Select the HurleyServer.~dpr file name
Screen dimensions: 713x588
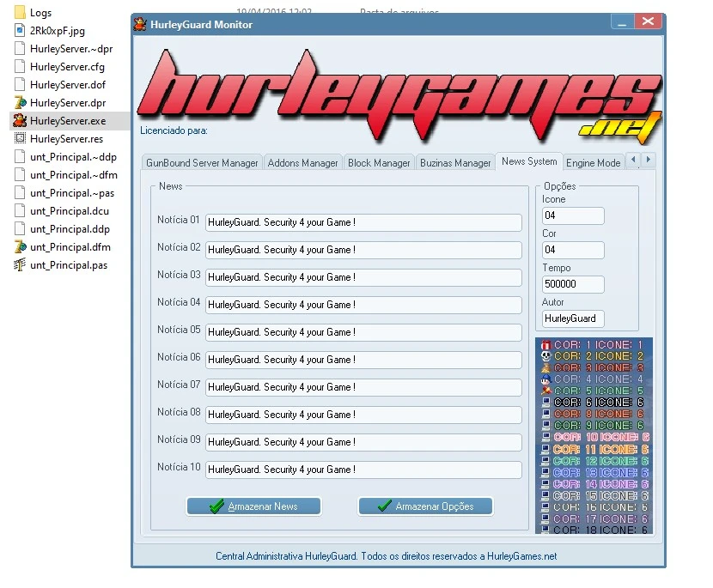pos(71,49)
